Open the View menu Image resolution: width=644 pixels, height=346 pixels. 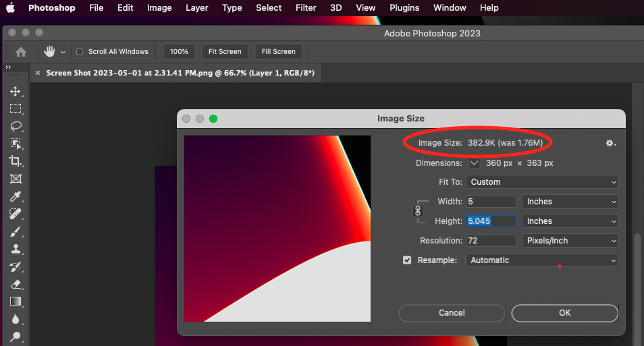click(365, 8)
